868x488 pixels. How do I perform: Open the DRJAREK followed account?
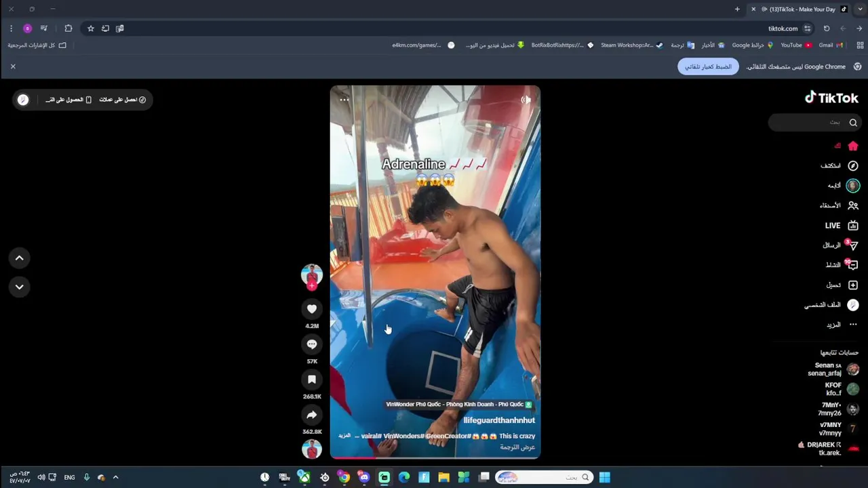829,449
